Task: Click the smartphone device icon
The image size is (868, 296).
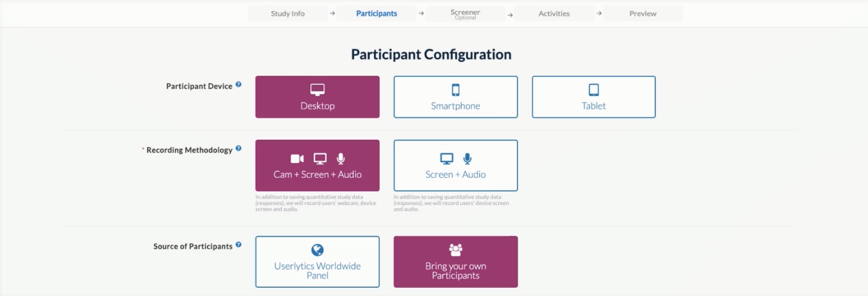Action: [455, 90]
